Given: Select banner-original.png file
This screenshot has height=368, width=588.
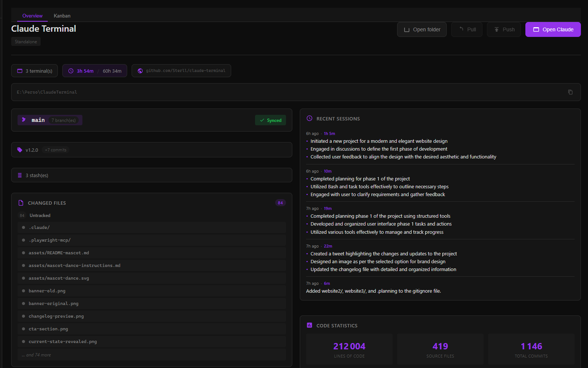Looking at the screenshot, I should [x=152, y=303].
